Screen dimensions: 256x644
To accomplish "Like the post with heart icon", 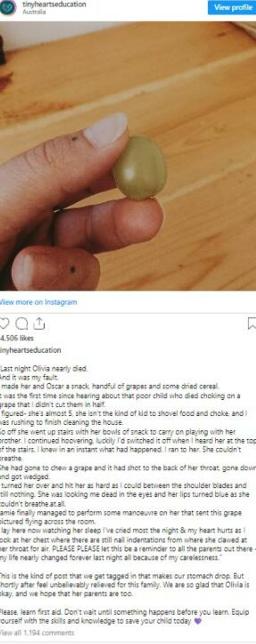I will coord(4,323).
